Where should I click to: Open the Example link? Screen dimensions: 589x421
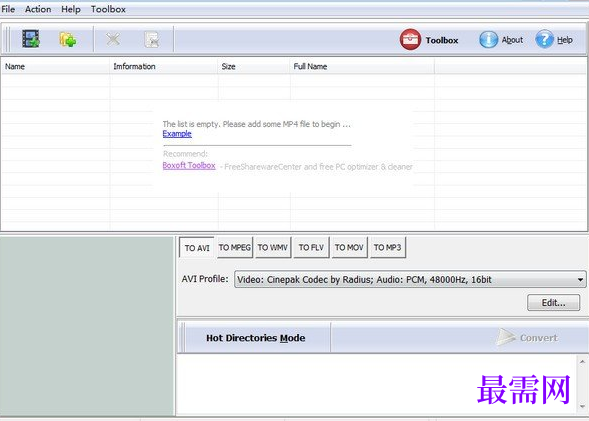[x=177, y=134]
